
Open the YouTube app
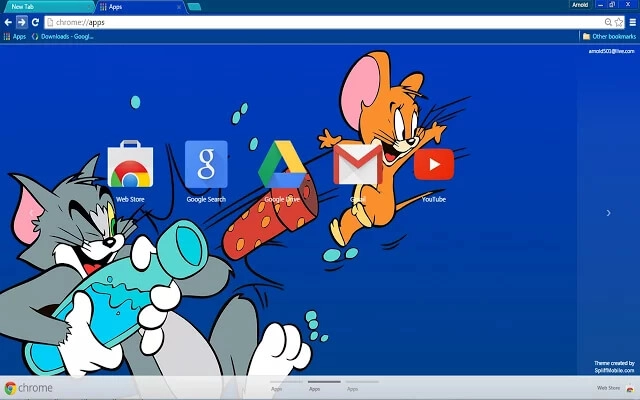[434, 164]
